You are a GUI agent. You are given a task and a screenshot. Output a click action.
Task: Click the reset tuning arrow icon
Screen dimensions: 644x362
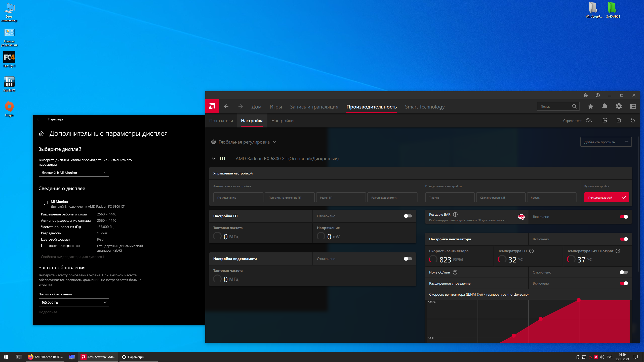pos(633,121)
